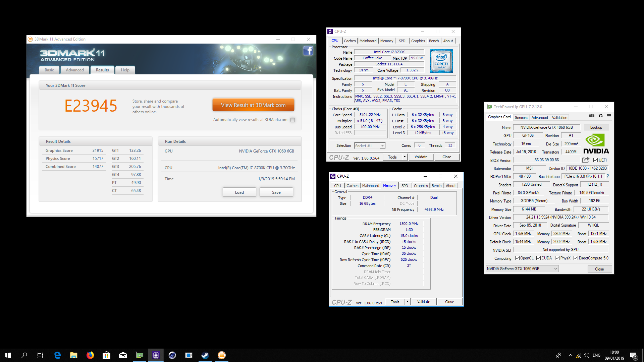644x362 pixels.
Task: Toggle the CUDA checkbox in GPU-Z
Action: [538, 258]
